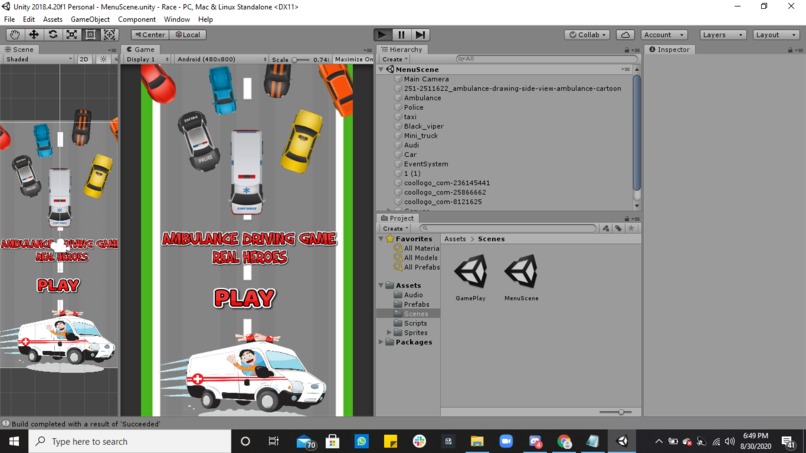Click the Search by Label tag icon
The height and width of the screenshot is (453, 806).
(x=618, y=228)
